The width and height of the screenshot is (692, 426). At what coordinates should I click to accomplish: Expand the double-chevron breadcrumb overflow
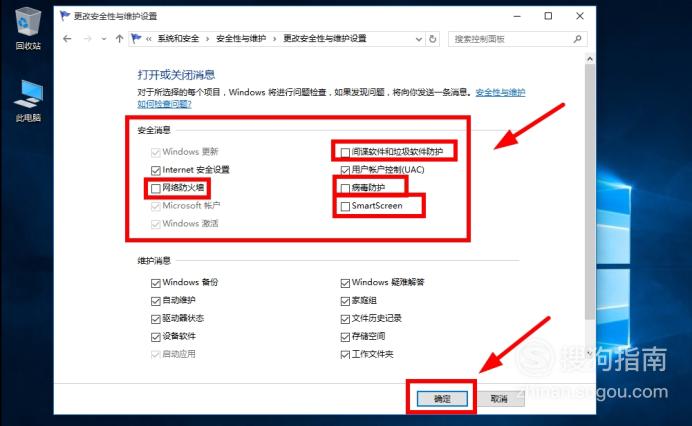click(x=149, y=39)
